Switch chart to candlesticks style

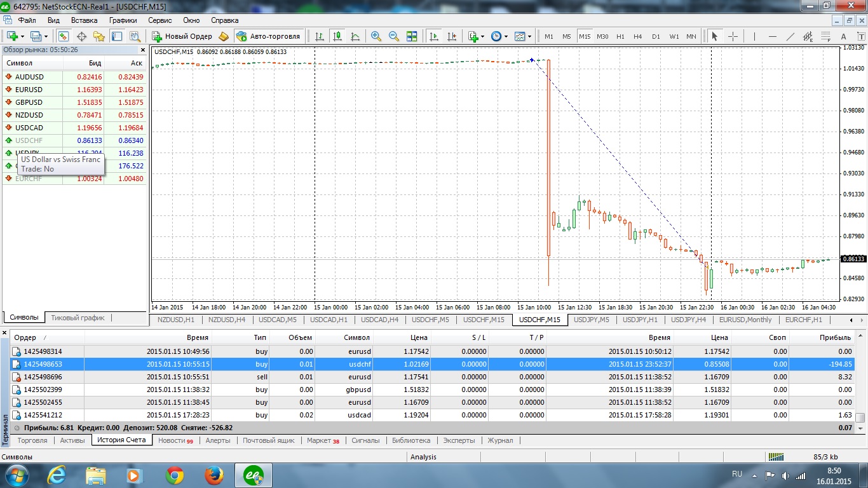tap(337, 36)
